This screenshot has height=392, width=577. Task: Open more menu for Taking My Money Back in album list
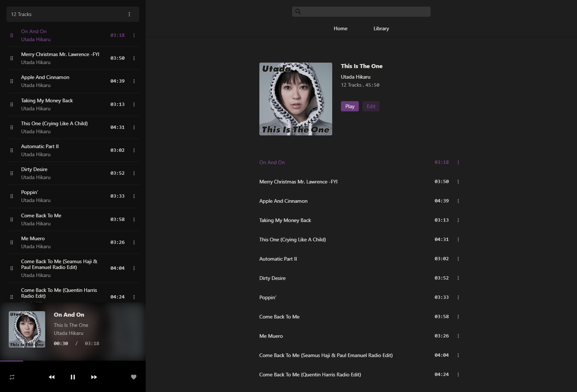click(458, 220)
